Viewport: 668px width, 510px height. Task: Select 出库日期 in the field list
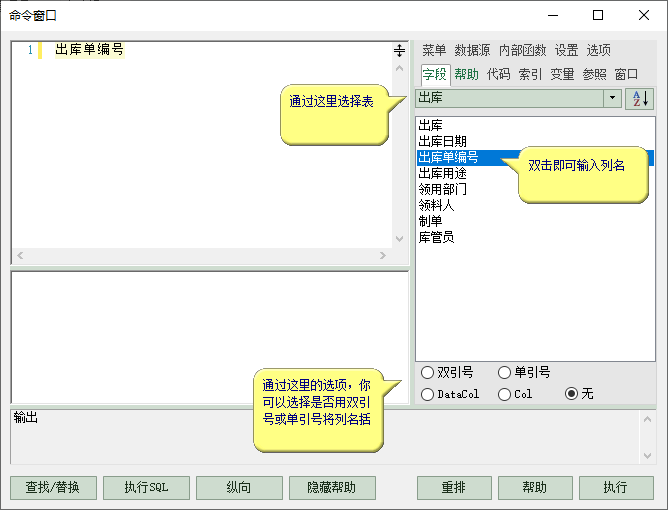[x=442, y=141]
